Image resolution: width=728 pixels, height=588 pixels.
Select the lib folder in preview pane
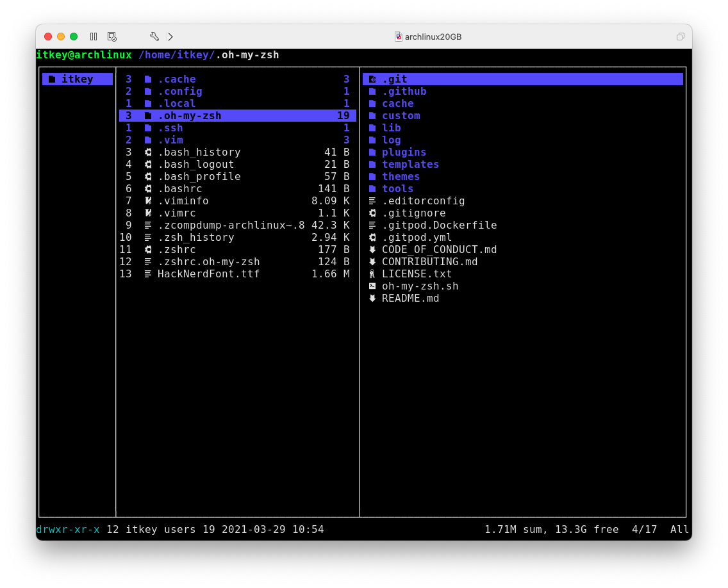pyautogui.click(x=392, y=128)
